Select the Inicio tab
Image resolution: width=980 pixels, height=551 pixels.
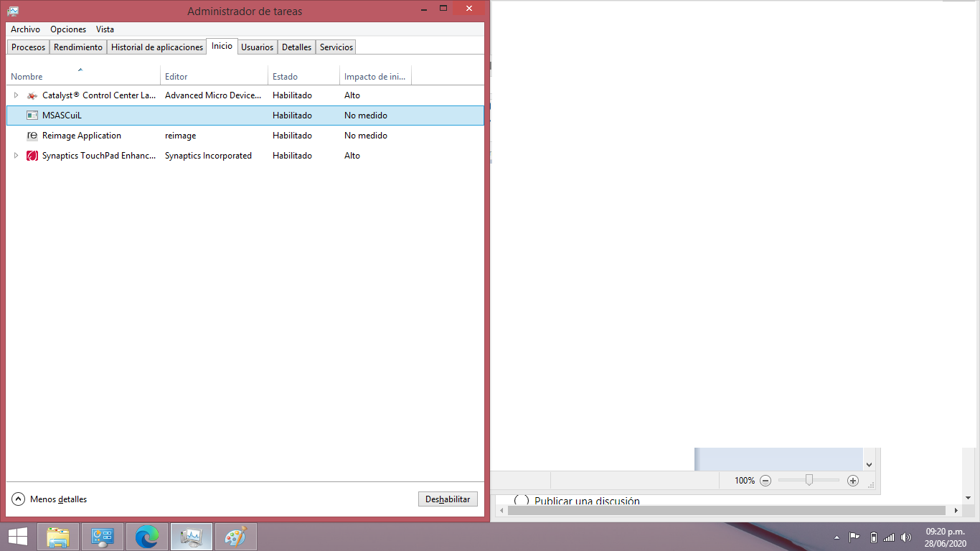coord(222,46)
